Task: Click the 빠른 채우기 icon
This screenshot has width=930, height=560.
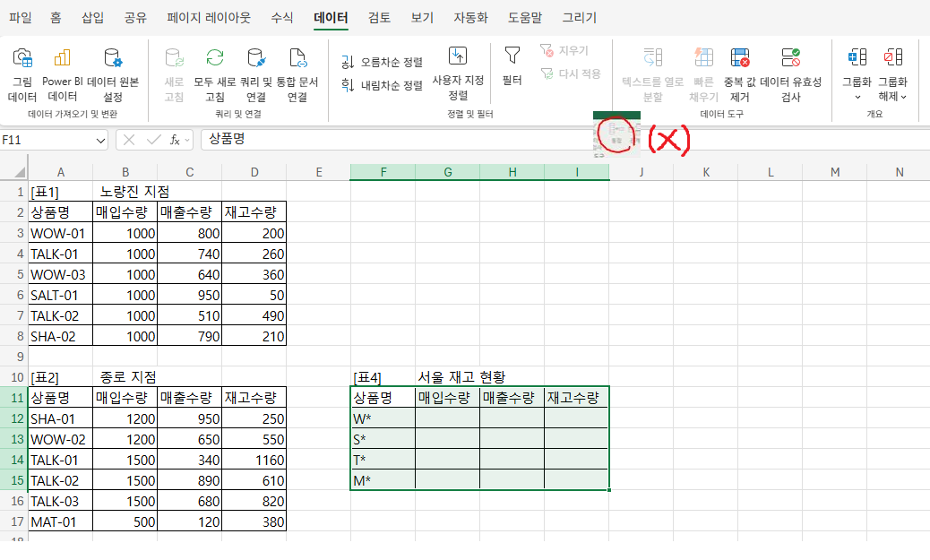Action: click(703, 58)
